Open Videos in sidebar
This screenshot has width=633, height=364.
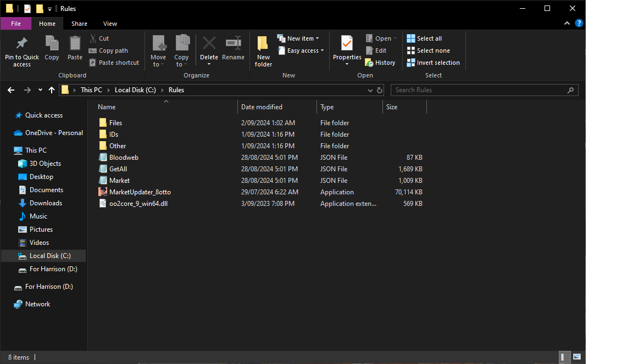[x=34, y=243]
